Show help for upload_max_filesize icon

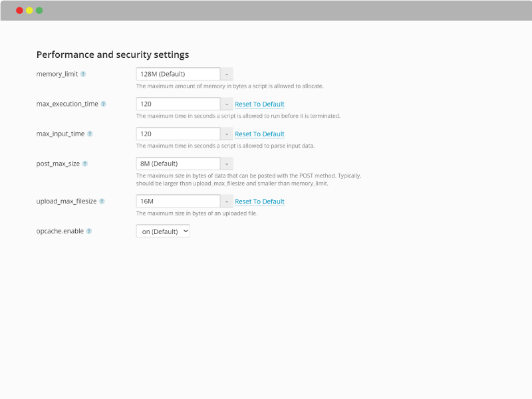(102, 201)
